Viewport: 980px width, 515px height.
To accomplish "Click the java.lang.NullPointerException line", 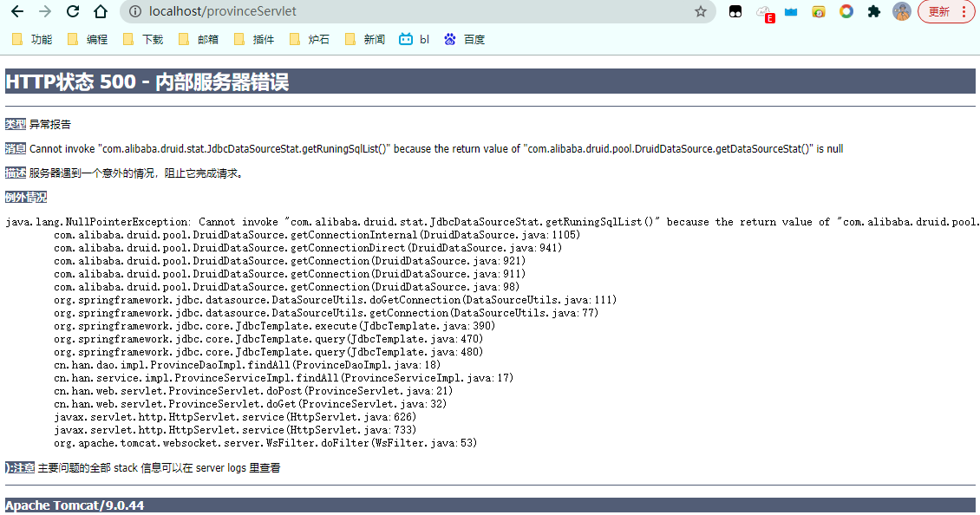I will click(493, 222).
